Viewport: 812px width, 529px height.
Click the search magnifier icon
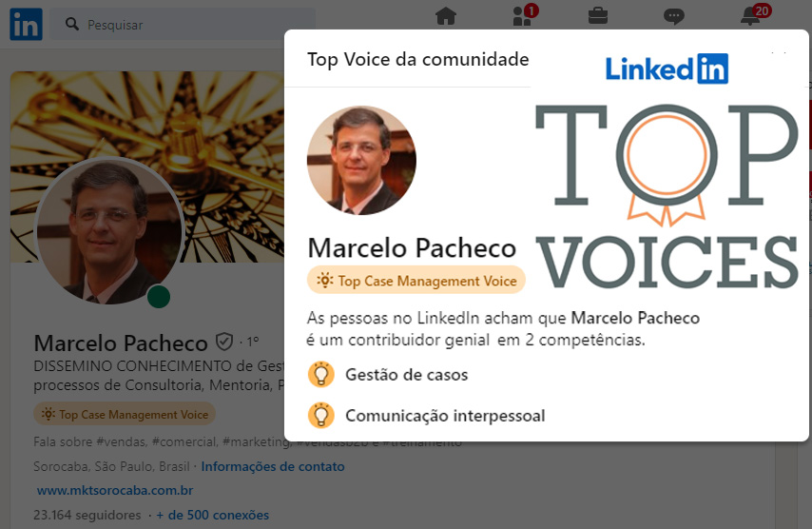[72, 24]
